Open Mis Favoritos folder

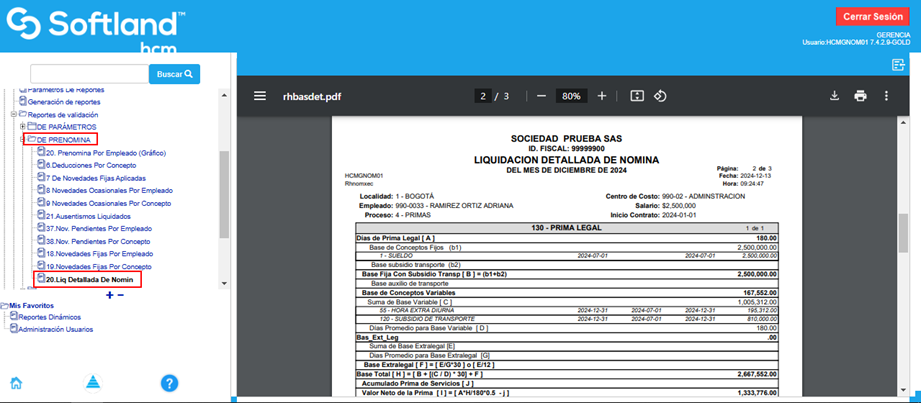(31, 305)
